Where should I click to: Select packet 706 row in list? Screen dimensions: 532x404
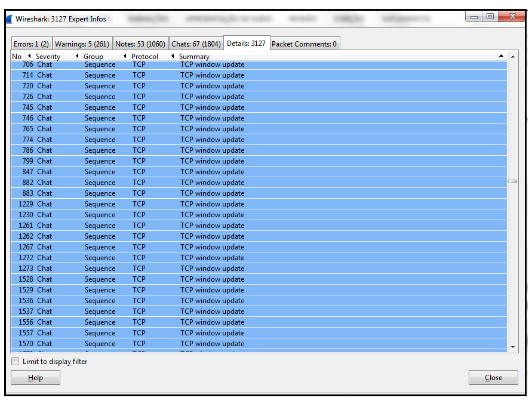[x=212, y=64]
